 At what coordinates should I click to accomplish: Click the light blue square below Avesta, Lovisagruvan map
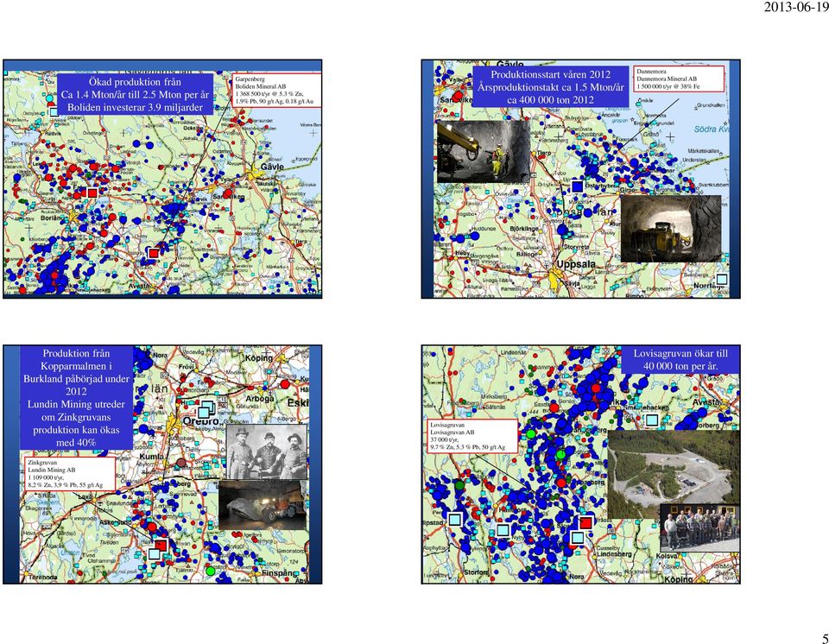652,421
